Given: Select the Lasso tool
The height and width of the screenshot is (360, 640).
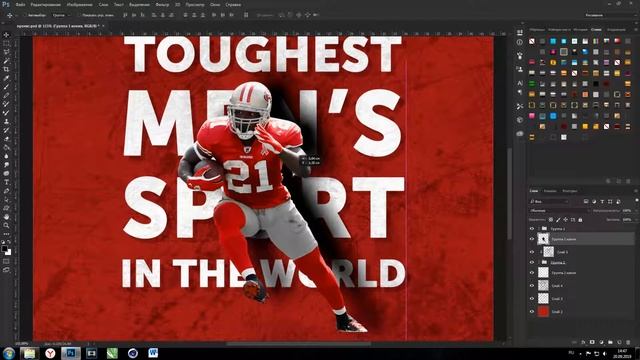Looking at the screenshot, I should (x=6, y=52).
